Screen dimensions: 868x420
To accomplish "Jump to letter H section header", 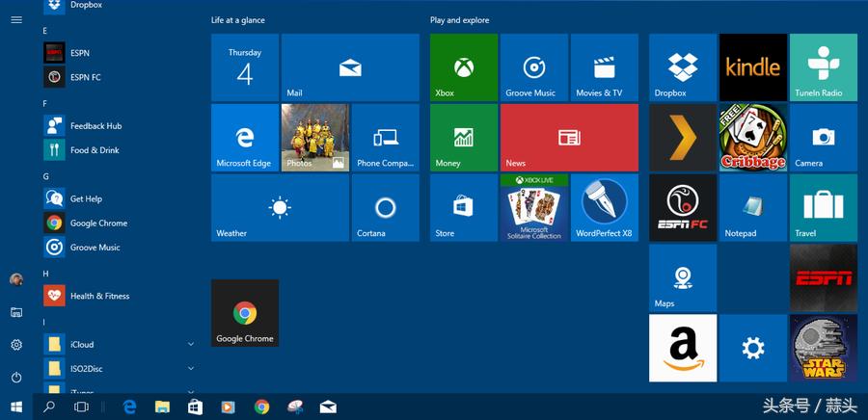I will [x=46, y=275].
